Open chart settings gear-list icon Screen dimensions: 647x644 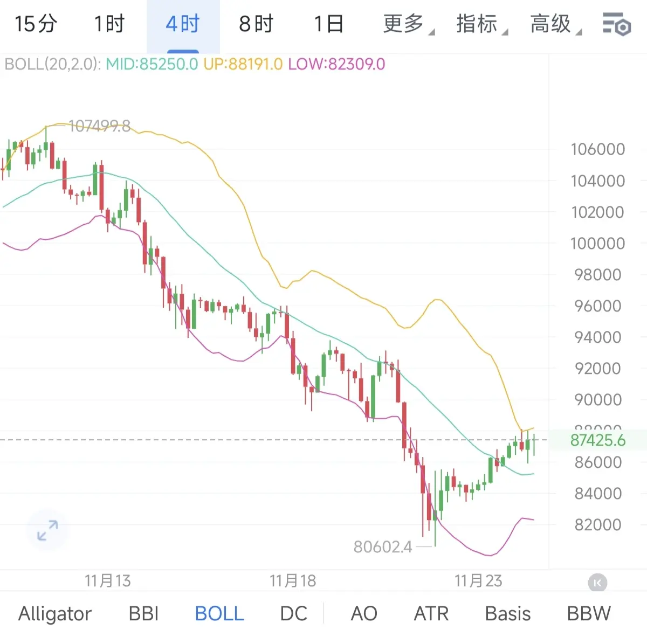(x=616, y=24)
